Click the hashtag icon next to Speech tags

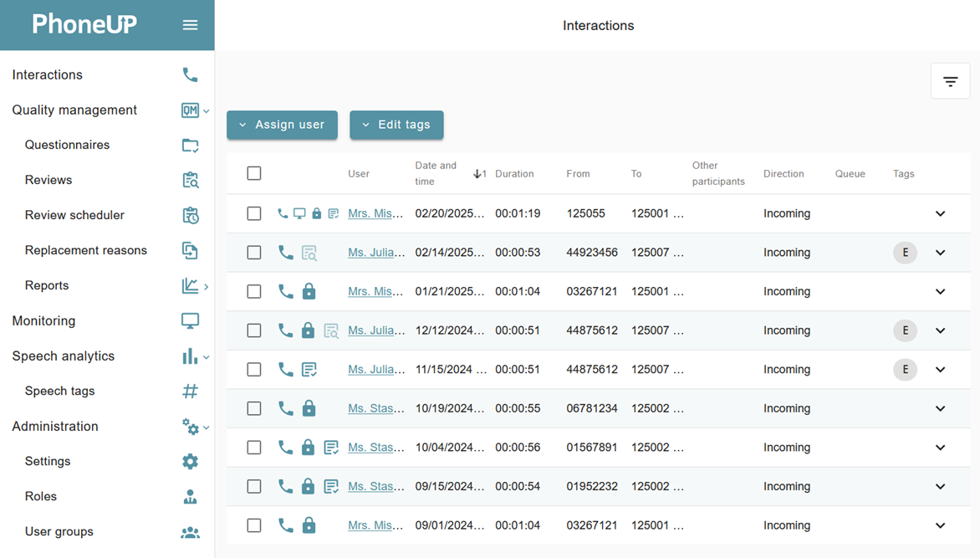pos(190,391)
